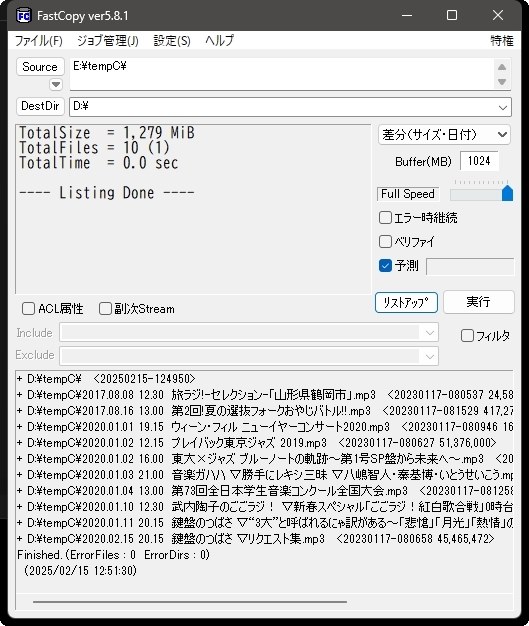Click log row 第73回全日本学生音楽コンクール全国大会.mp3

[x=265, y=491]
